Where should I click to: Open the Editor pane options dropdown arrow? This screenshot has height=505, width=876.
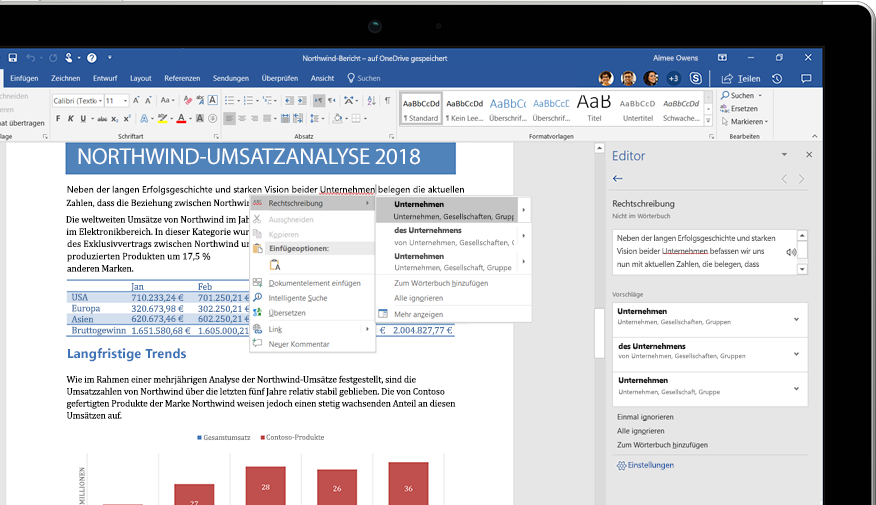tap(784, 155)
